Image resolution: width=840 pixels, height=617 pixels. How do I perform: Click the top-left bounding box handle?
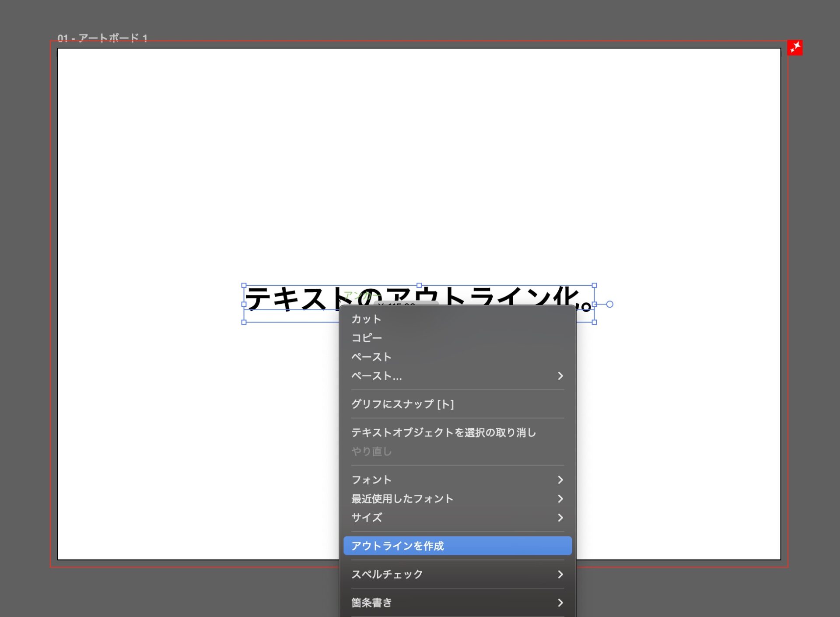click(x=244, y=285)
